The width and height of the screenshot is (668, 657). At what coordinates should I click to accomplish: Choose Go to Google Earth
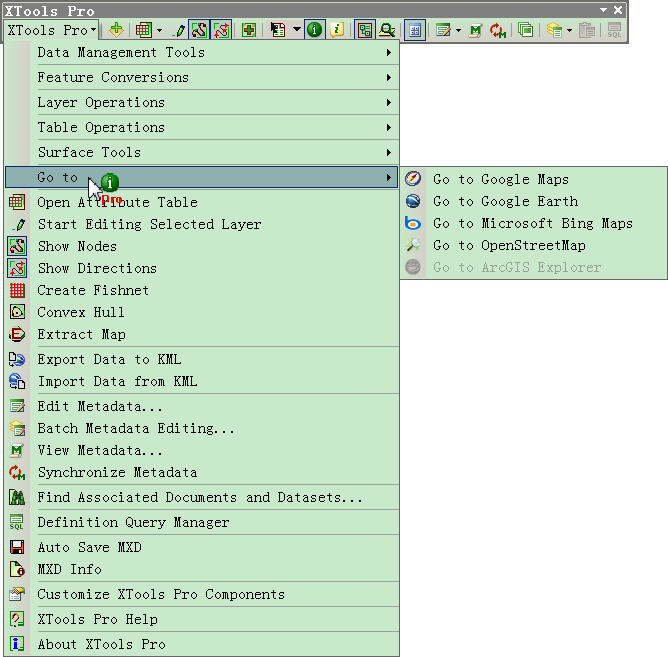tap(534, 201)
